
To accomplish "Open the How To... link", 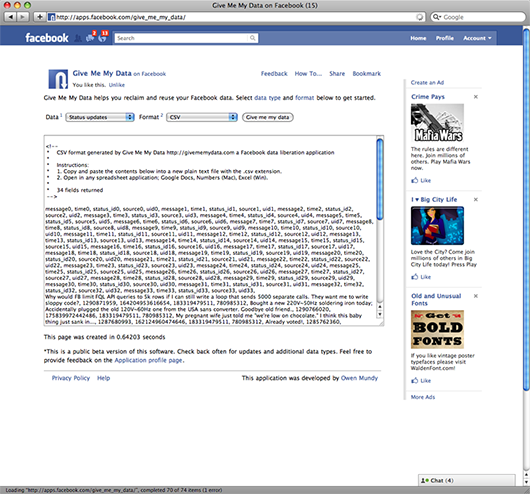I will [x=308, y=74].
